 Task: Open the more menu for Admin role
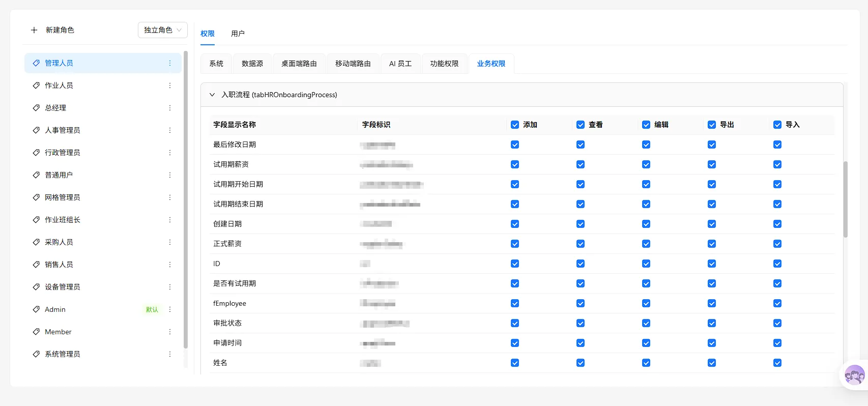[170, 309]
